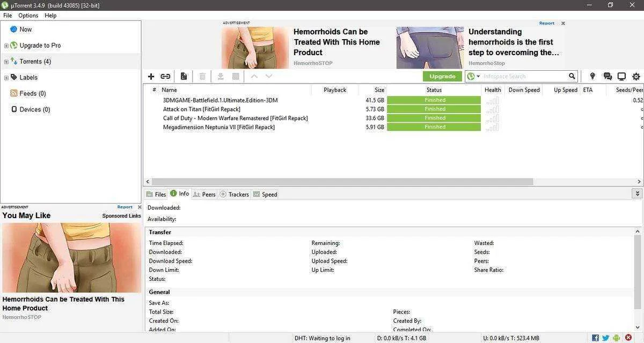Image resolution: width=644 pixels, height=343 pixels.
Task: Click the Create New Torrent document icon
Action: click(184, 77)
